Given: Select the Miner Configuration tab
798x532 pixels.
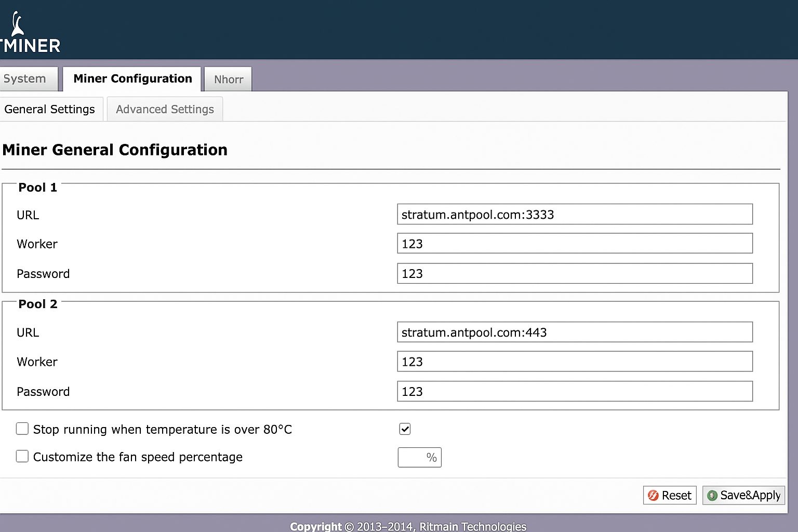Looking at the screenshot, I should click(132, 79).
